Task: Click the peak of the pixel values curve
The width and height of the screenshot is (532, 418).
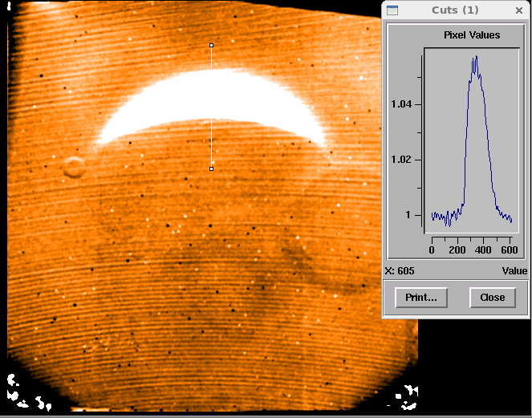Action: coord(474,58)
